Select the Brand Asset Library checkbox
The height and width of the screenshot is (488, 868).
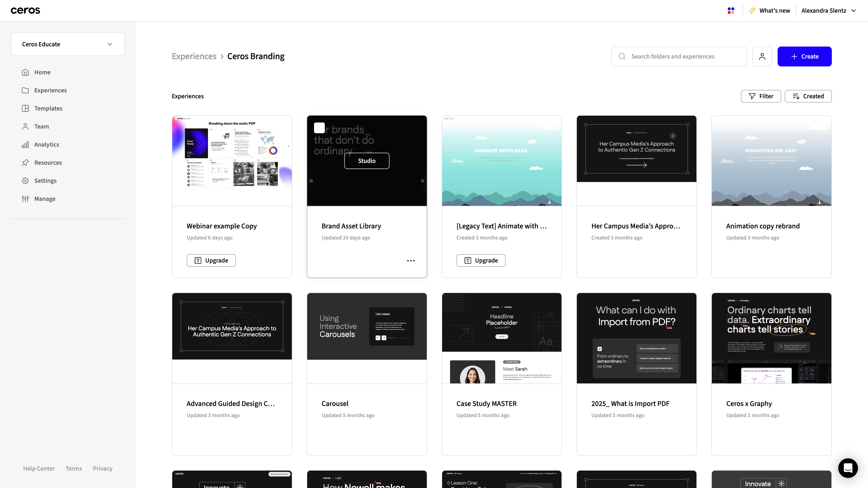tap(319, 128)
